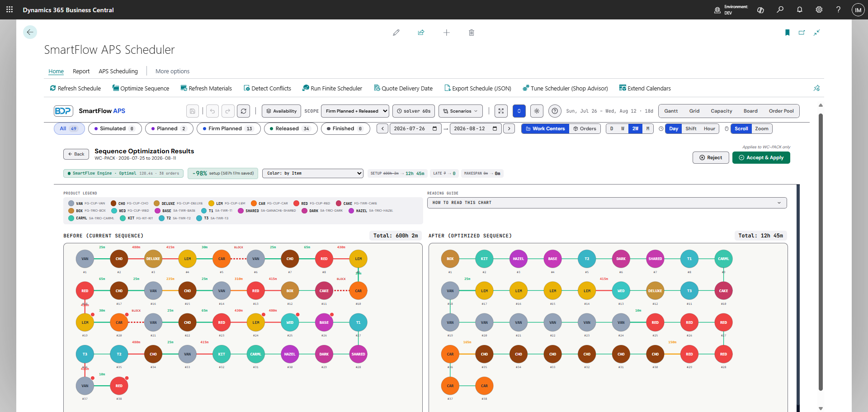Open More options menu
This screenshot has width=868, height=412.
[x=172, y=71]
